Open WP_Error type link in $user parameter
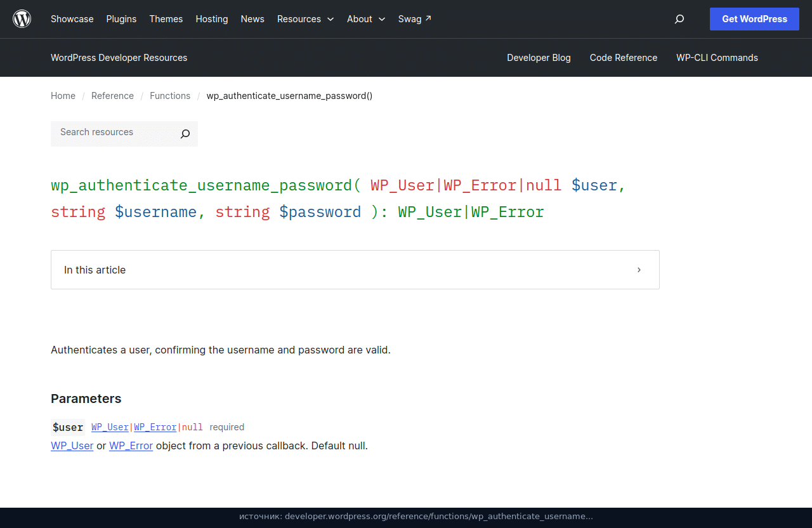The height and width of the screenshot is (528, 812). [x=155, y=427]
